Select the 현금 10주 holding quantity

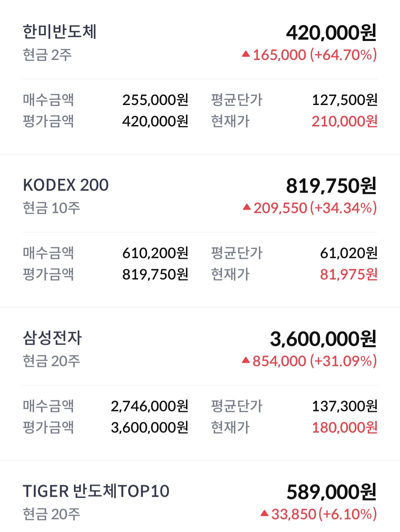click(52, 208)
